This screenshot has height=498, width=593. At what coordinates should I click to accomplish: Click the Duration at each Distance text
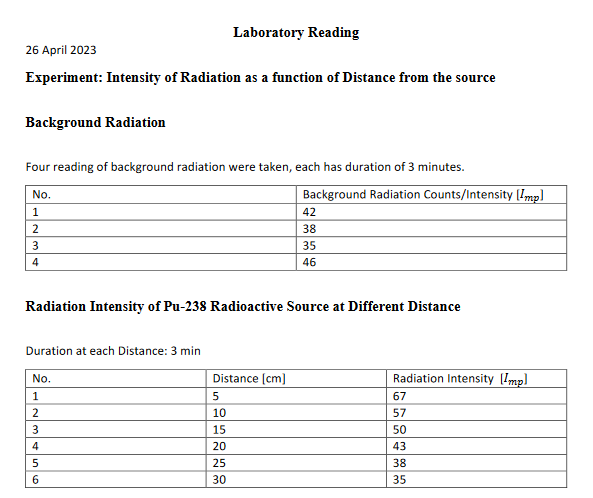(x=113, y=351)
